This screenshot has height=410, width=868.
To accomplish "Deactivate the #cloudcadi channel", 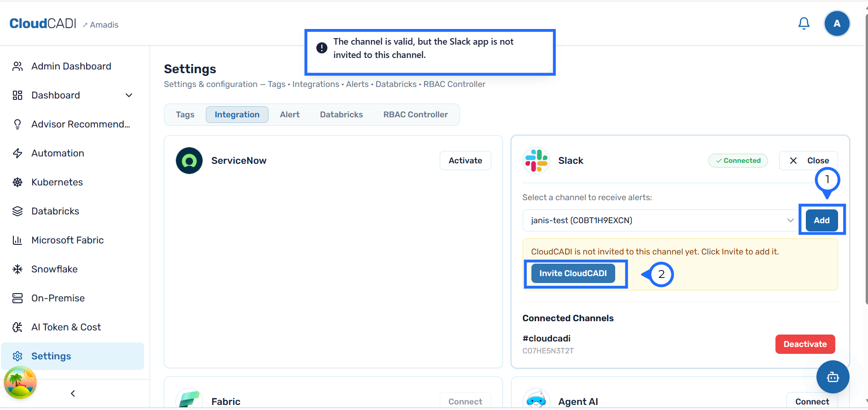I will 805,344.
